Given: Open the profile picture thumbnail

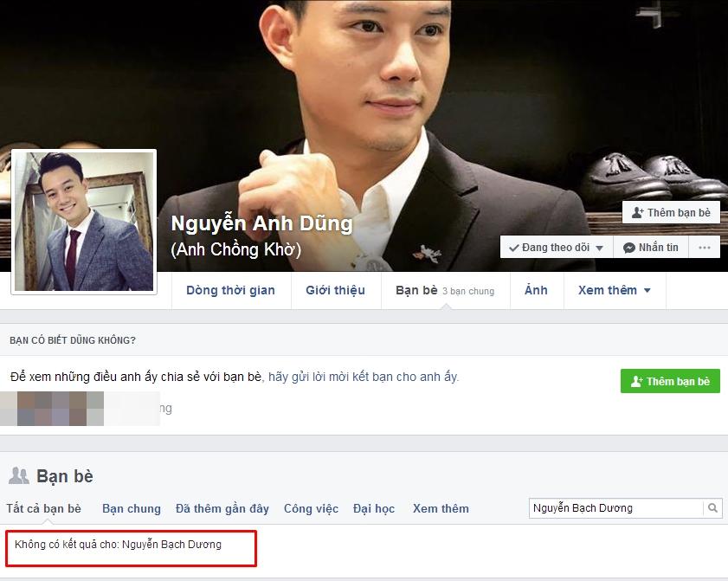Looking at the screenshot, I should [x=84, y=222].
